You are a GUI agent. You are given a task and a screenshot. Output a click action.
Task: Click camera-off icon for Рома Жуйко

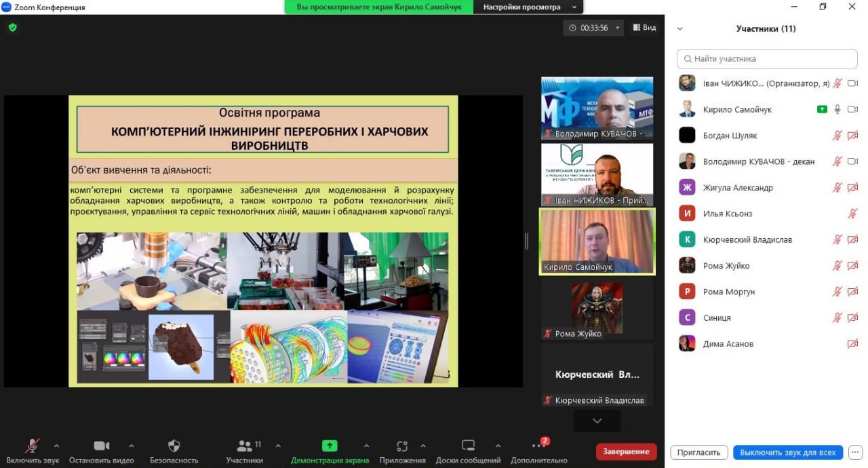[x=853, y=266]
